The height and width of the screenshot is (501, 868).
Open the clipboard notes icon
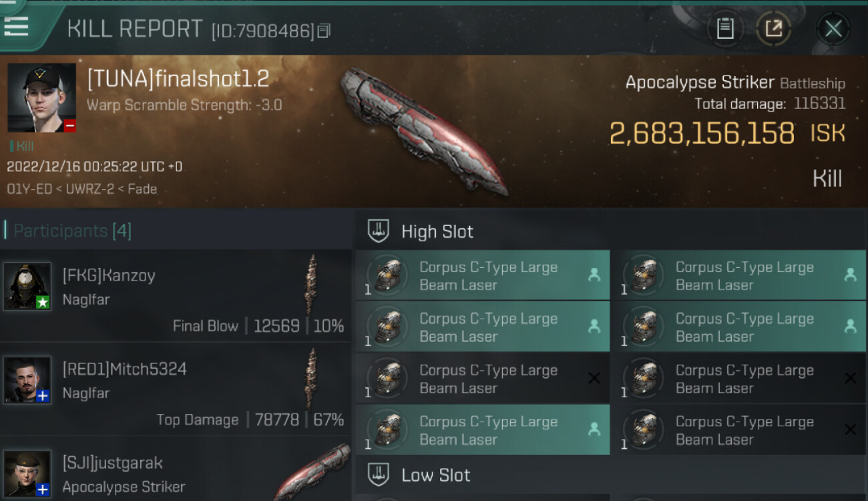725,29
